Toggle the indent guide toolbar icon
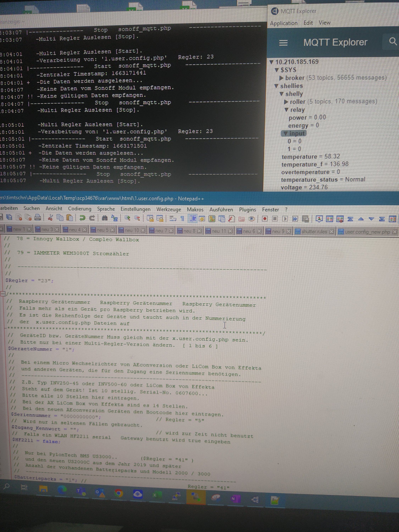The image size is (399, 532). point(193,218)
